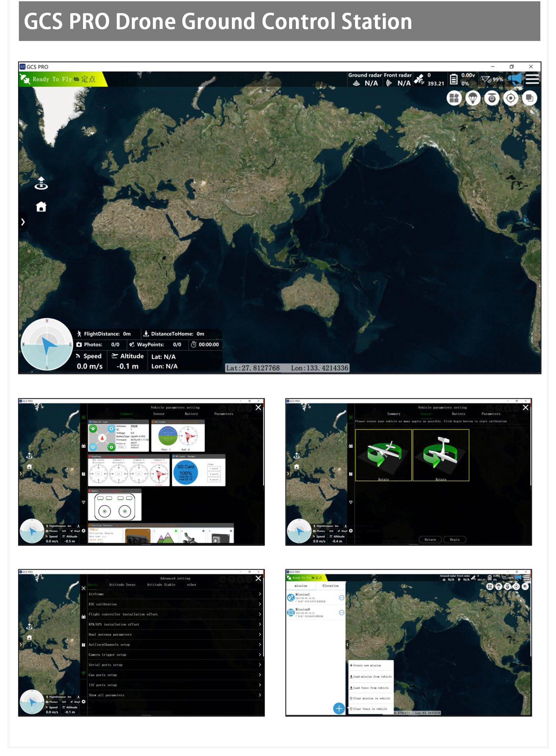This screenshot has height=756, width=556.
Task: Collapse mission side panel with chevron handle
Action: [x=347, y=645]
